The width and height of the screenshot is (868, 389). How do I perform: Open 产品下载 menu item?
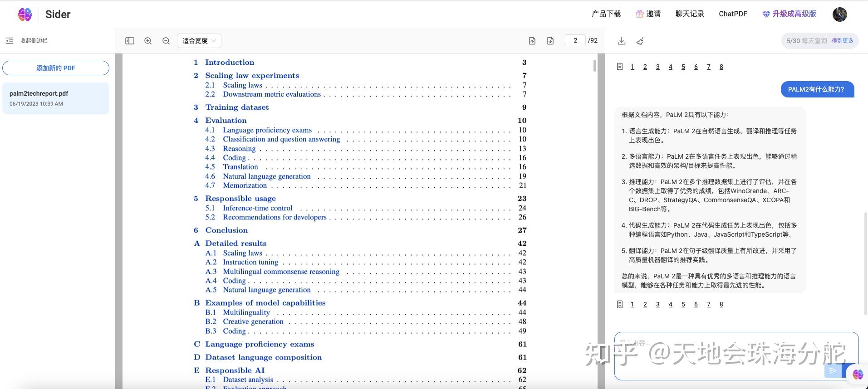coord(606,14)
